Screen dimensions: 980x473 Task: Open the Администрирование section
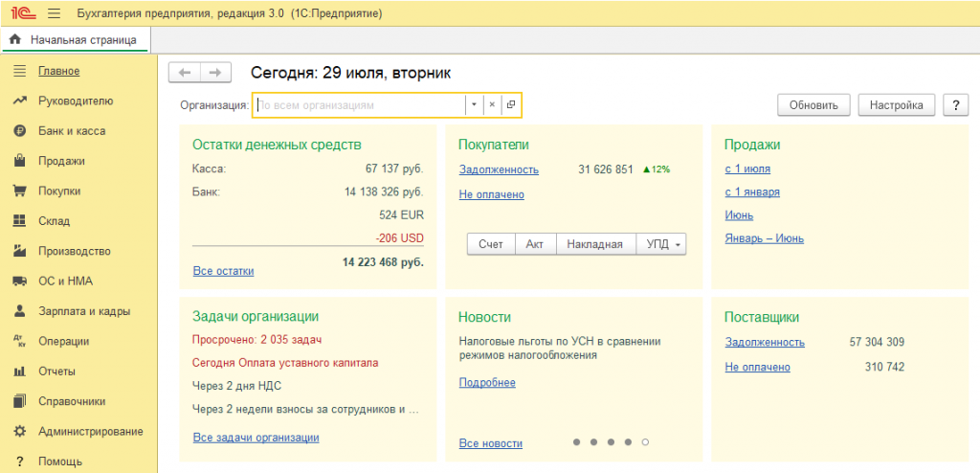coord(91,431)
